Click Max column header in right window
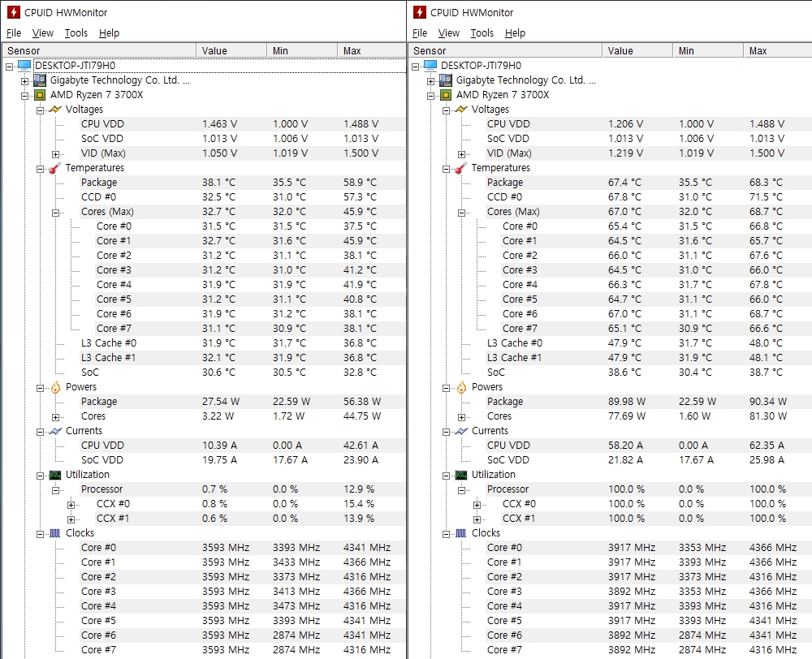Image resolution: width=812 pixels, height=659 pixels. click(x=777, y=51)
